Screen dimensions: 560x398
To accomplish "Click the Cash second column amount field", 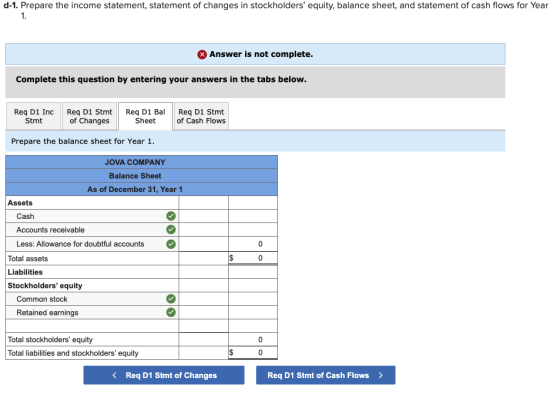I will (x=253, y=216).
